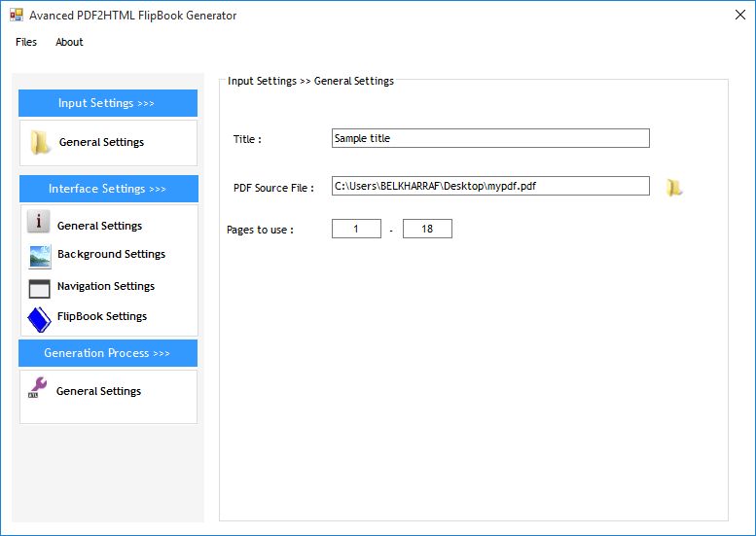The height and width of the screenshot is (536, 756).
Task: Click the PDF Source File path field
Action: click(x=489, y=186)
